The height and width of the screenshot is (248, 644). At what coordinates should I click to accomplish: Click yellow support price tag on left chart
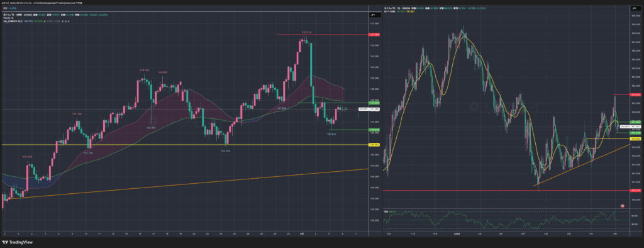click(x=375, y=145)
